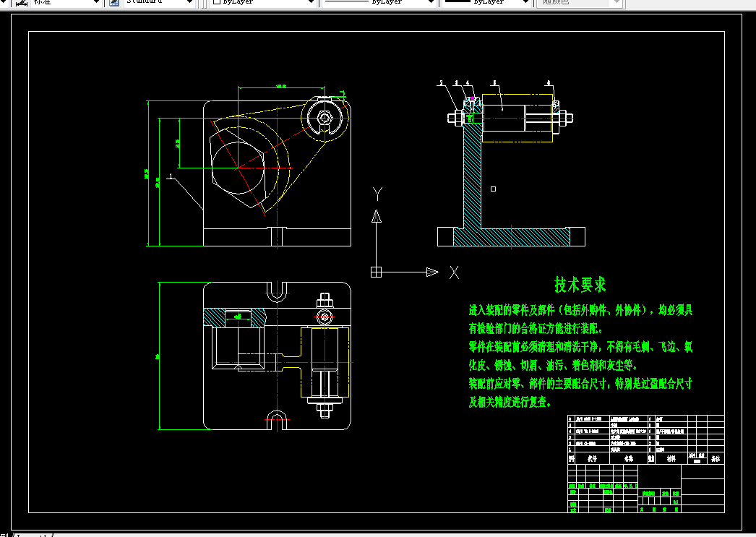Pick the small square marker near side view
The image size is (756, 537).
(x=493, y=189)
